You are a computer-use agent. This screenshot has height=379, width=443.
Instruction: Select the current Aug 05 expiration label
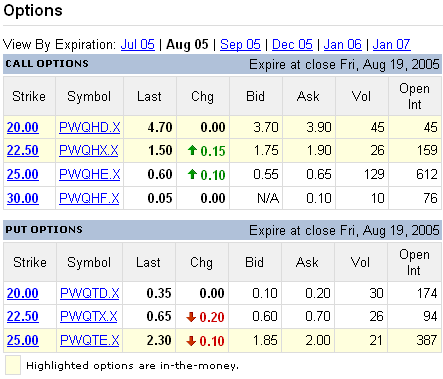187,44
